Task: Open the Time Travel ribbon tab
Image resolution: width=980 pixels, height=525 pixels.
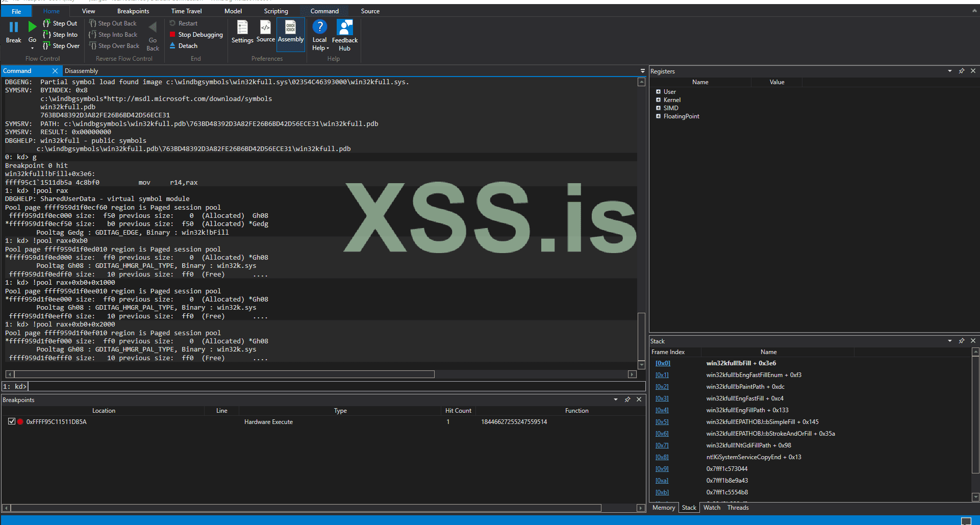Action: pos(186,11)
